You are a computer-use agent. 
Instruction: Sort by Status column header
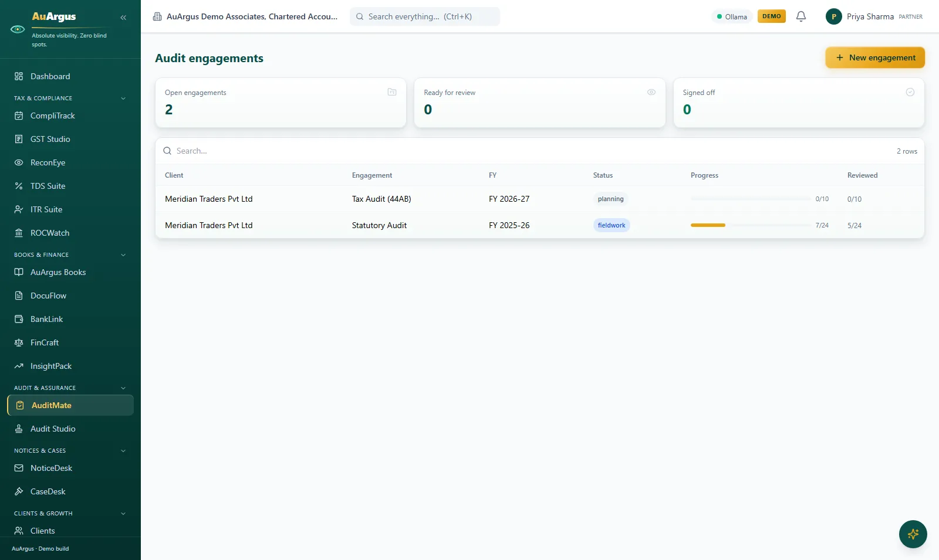click(x=603, y=175)
